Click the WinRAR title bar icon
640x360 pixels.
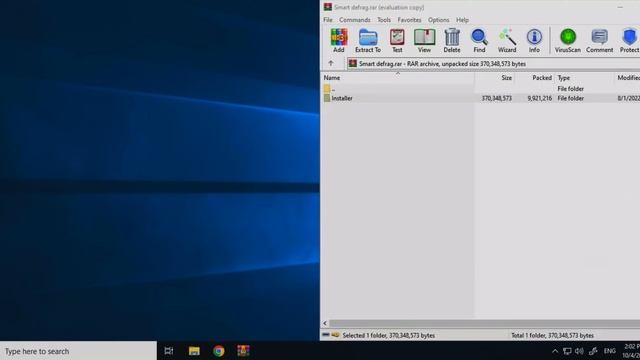click(328, 7)
